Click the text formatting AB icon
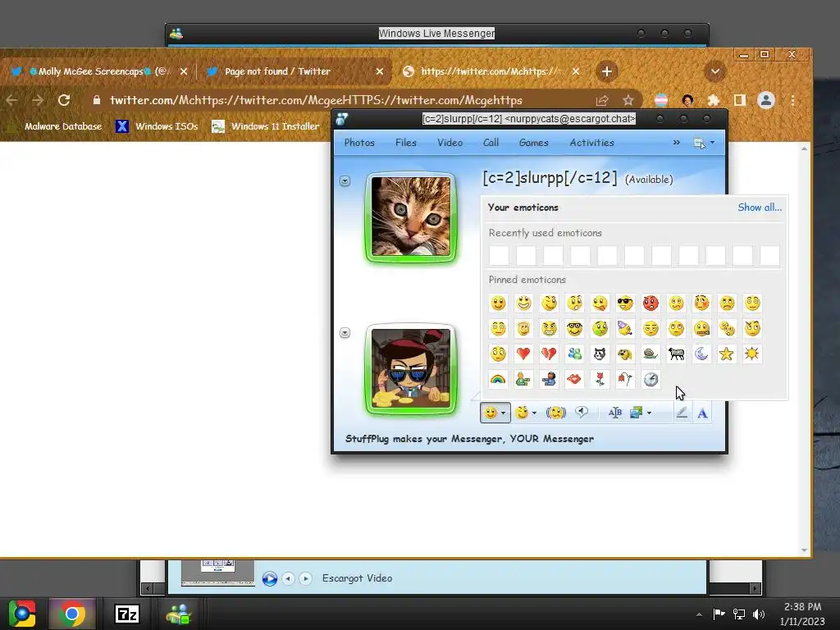 pos(615,413)
